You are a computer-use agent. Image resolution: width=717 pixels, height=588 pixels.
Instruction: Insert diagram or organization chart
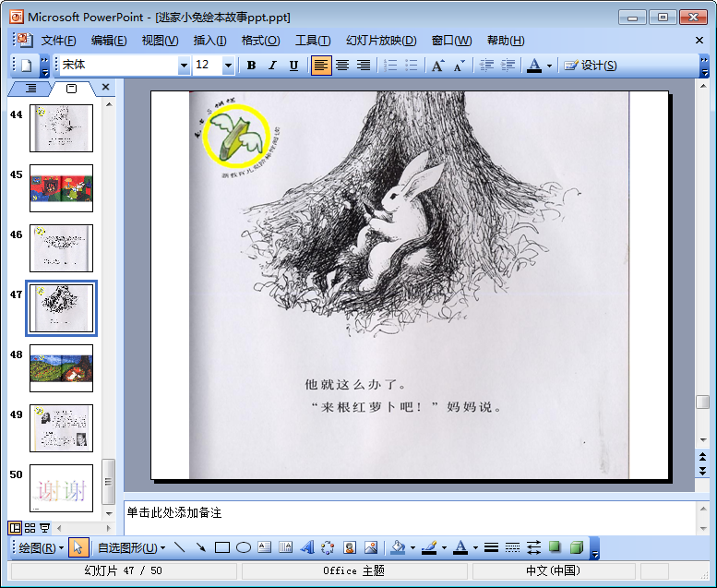click(x=329, y=547)
